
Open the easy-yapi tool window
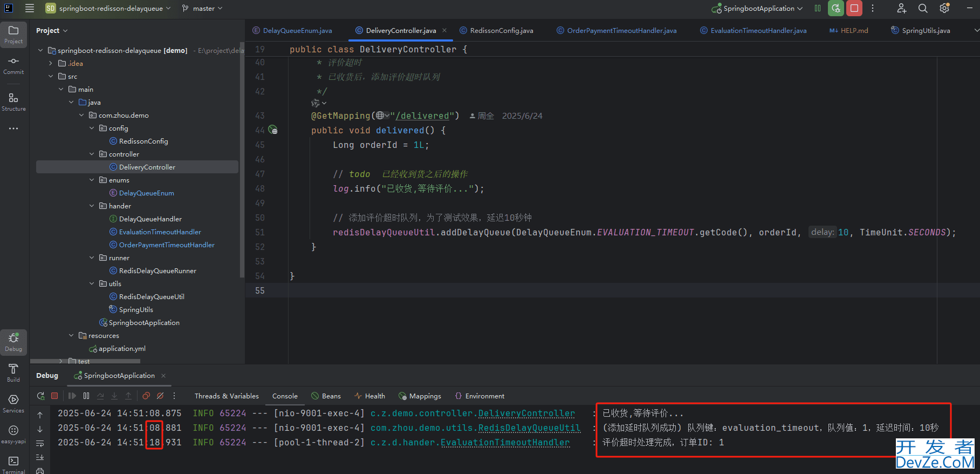[x=13, y=434]
